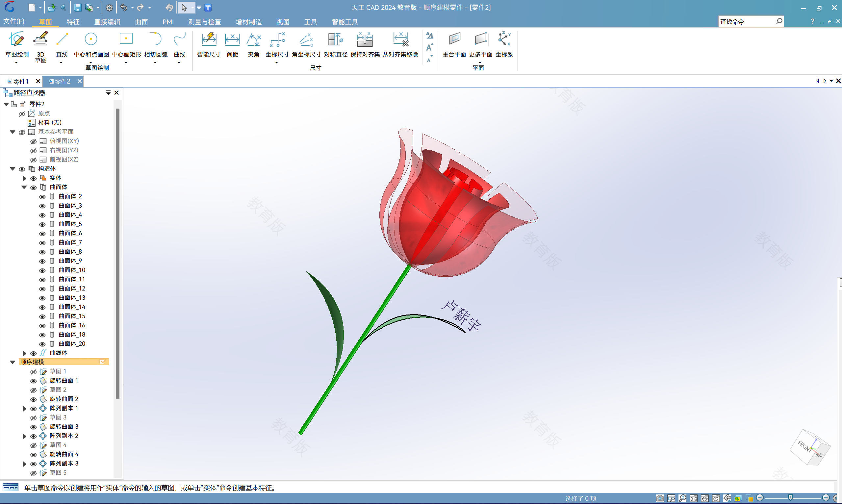Select the Line (直线) drawing tool
Viewport: 842px width, 504px height.
(x=62, y=44)
